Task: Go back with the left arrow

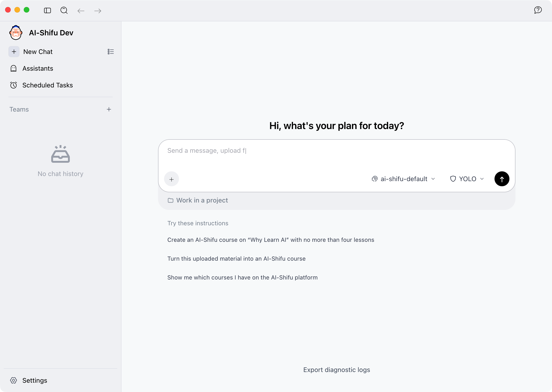Action: click(81, 11)
